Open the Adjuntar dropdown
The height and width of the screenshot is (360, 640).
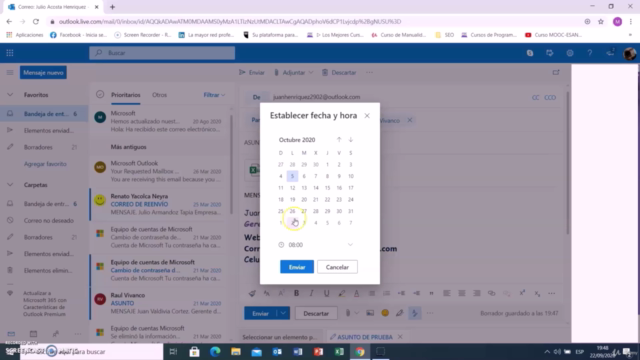pos(293,72)
